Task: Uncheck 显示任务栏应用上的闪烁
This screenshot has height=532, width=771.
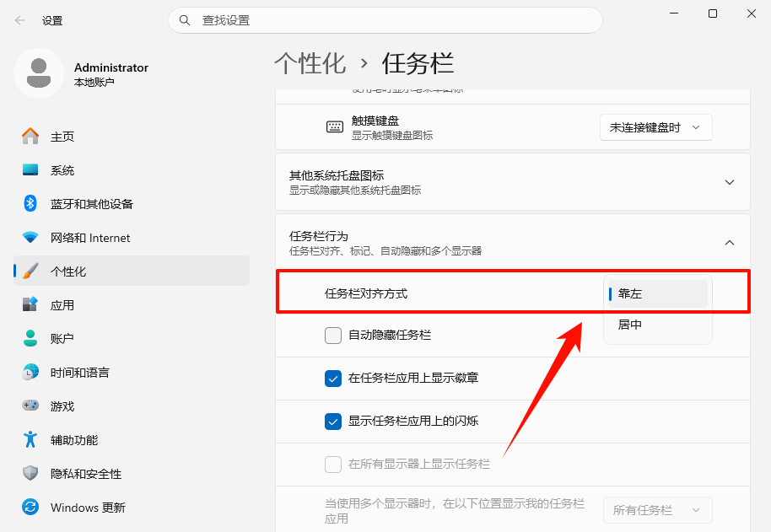Action: (x=333, y=422)
